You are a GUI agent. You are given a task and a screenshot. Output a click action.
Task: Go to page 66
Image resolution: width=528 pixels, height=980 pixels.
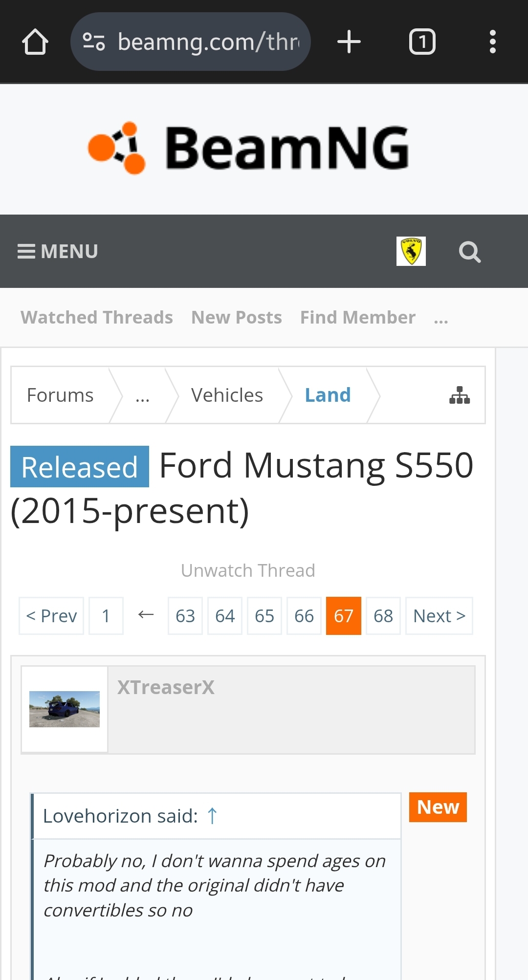click(304, 616)
